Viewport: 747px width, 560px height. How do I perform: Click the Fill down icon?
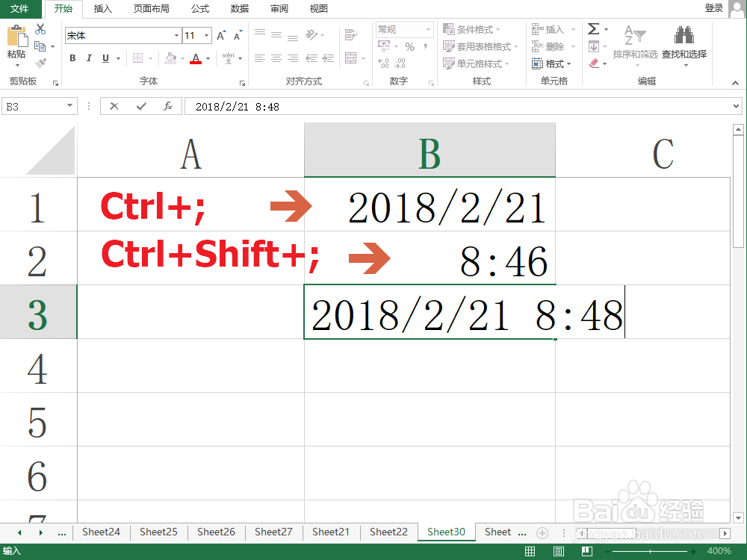[x=594, y=46]
